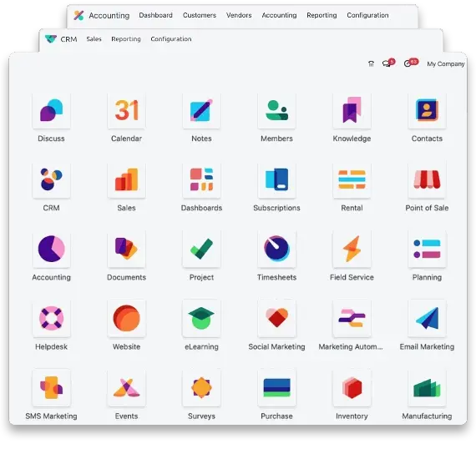Select the Inventory app icon
Viewport: 476px width, 449px height.
click(352, 388)
